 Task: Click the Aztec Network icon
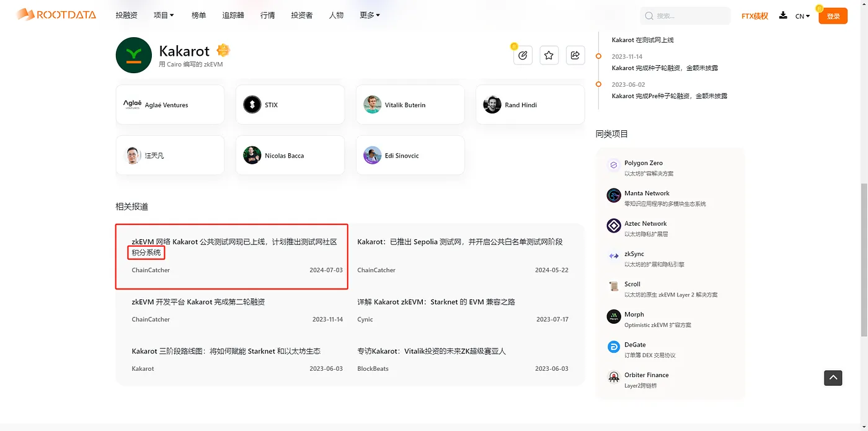614,226
